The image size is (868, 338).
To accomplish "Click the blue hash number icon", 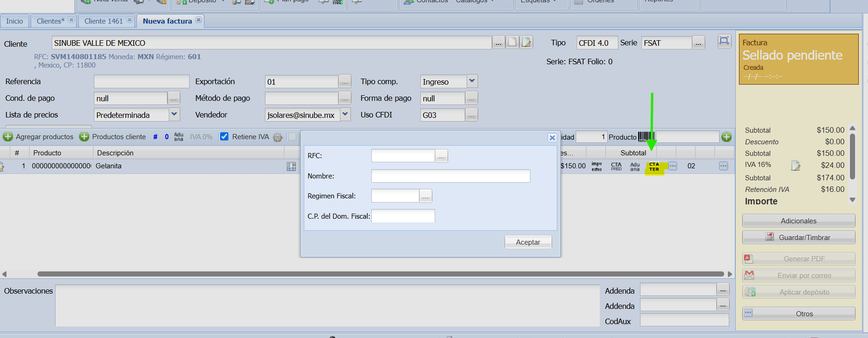I will 155,137.
